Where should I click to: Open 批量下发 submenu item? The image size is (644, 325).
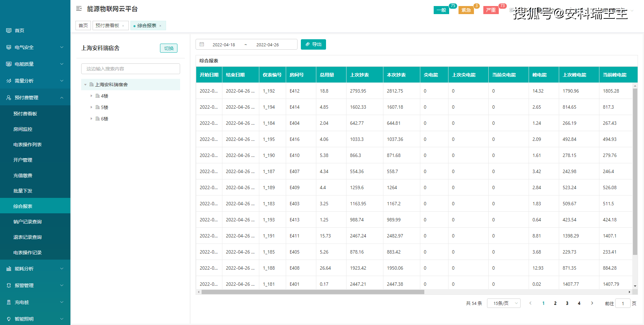(35, 191)
